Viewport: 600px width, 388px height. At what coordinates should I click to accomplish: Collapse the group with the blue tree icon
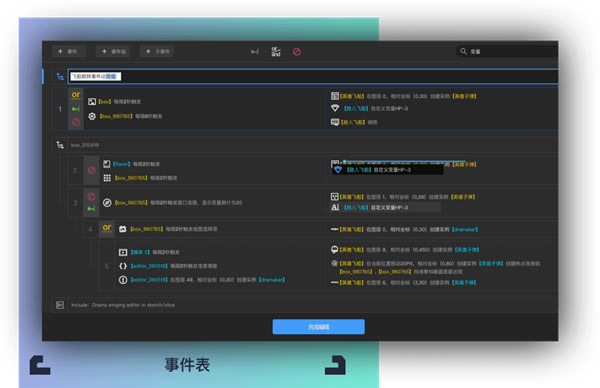point(60,77)
